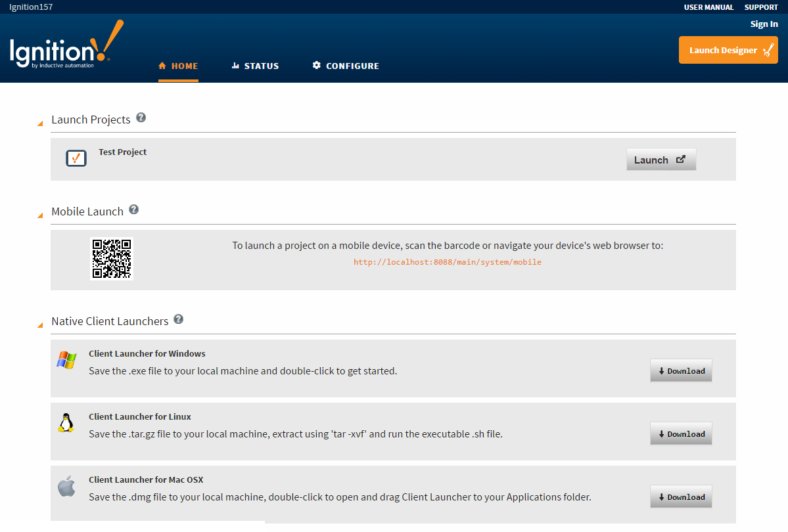Click the Test Project icon
The height and width of the screenshot is (532, 788).
(76, 158)
